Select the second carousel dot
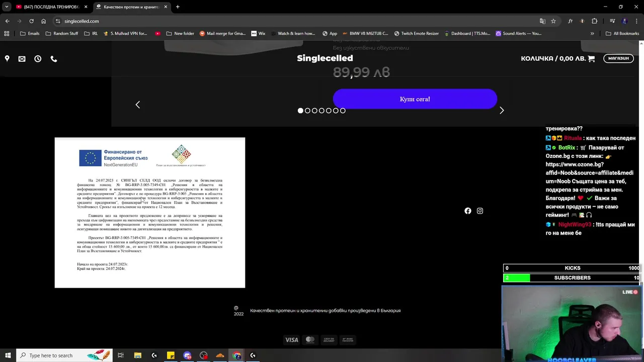The width and height of the screenshot is (644, 362). click(x=307, y=111)
